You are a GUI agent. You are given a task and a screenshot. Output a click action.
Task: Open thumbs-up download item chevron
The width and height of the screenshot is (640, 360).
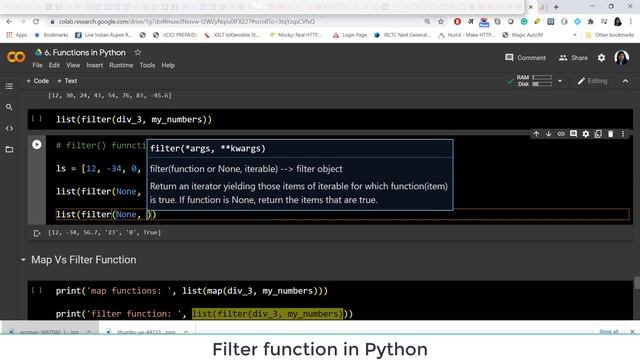pos(186,332)
